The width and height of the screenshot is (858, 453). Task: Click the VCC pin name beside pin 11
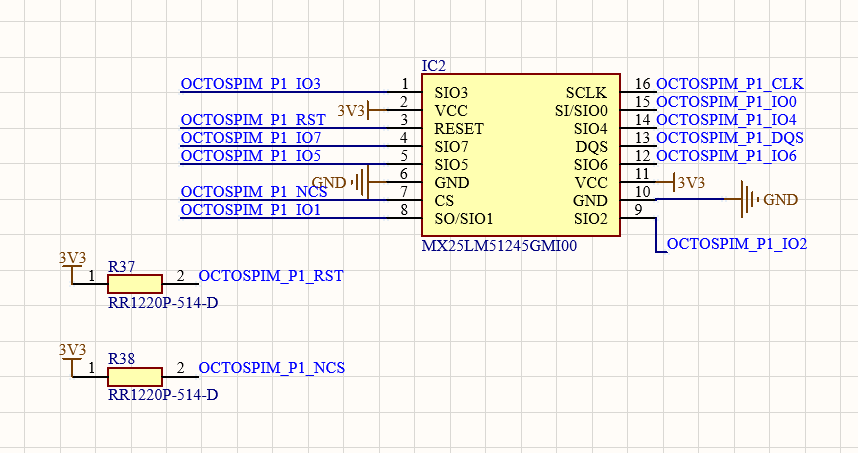point(592,183)
